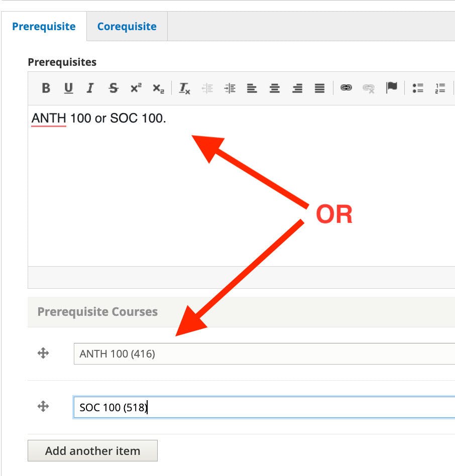This screenshot has width=455, height=476.
Task: Toggle bold formatting in the editor
Action: tap(46, 88)
